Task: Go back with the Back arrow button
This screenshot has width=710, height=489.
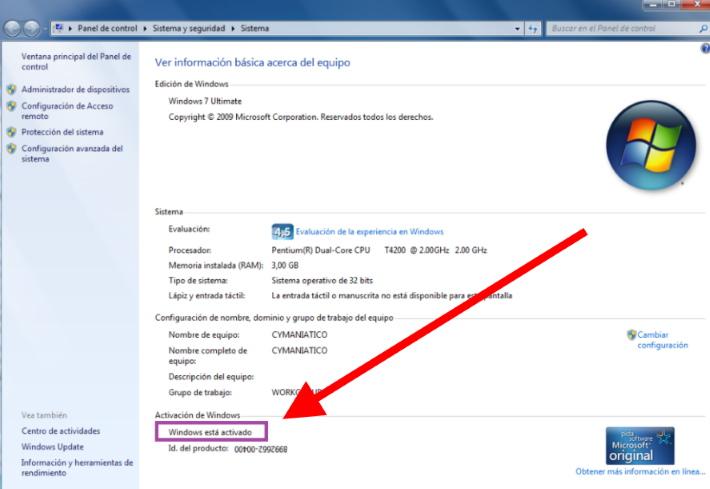Action: tap(12, 29)
